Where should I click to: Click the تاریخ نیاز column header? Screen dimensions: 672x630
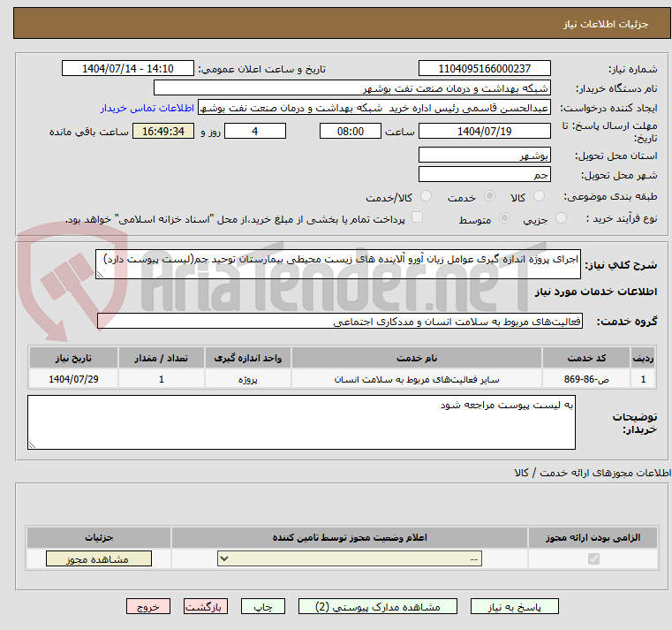click(x=73, y=358)
